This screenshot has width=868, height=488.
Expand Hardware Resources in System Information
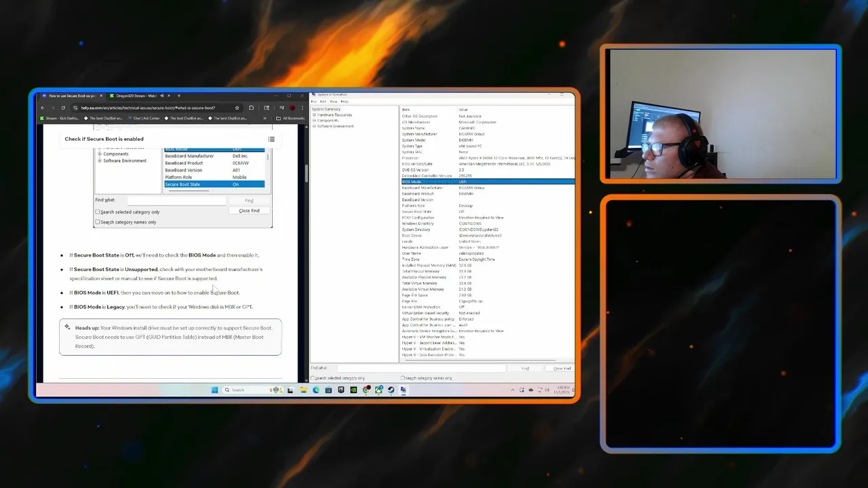click(x=314, y=115)
